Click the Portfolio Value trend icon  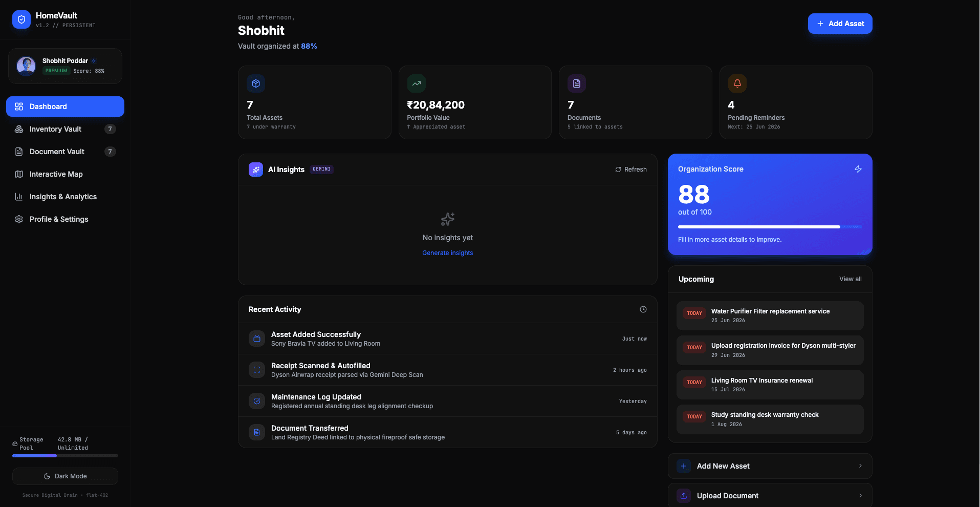point(417,83)
